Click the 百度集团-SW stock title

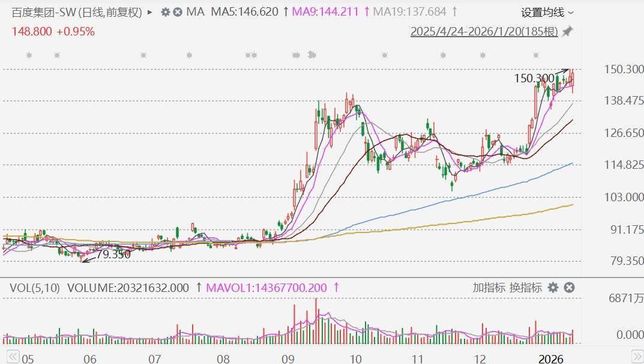click(76, 12)
